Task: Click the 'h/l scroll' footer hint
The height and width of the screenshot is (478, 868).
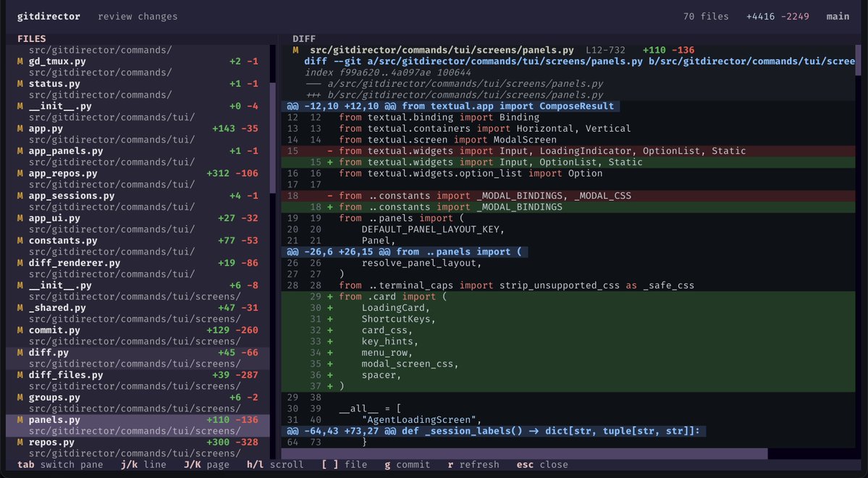Action: coord(275,465)
